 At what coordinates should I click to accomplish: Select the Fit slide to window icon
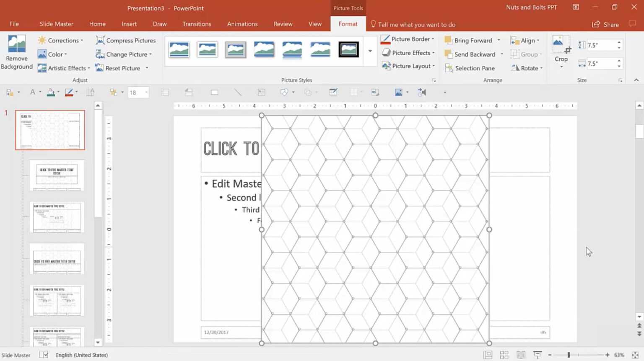pos(636,355)
